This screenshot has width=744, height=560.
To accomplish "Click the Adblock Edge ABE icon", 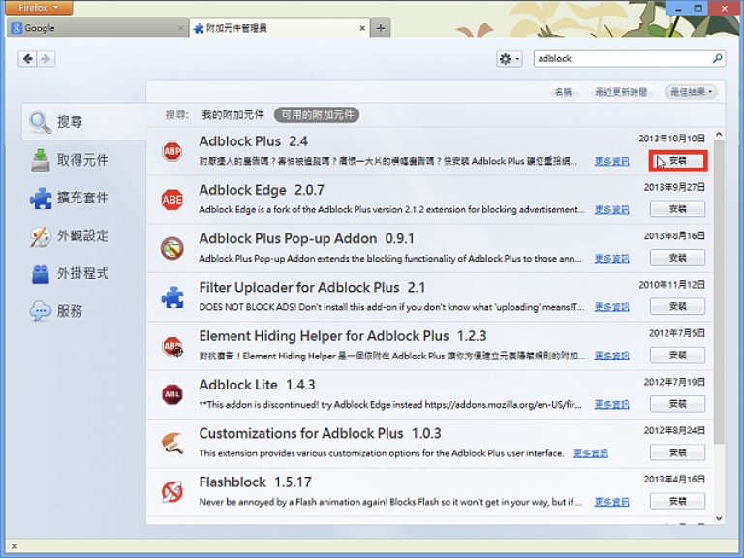I will (x=171, y=200).
